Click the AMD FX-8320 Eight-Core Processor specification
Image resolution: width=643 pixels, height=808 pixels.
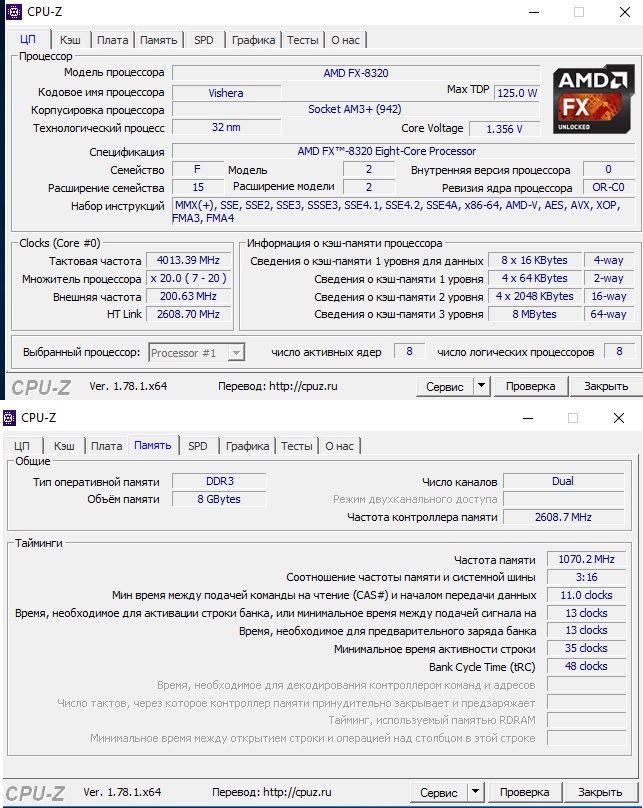click(403, 152)
